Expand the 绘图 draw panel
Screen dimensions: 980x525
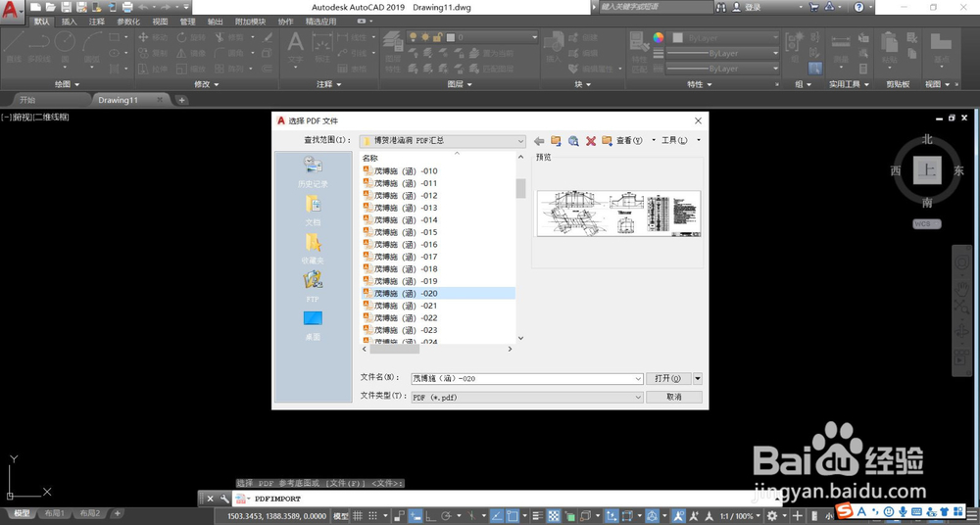coord(67,84)
